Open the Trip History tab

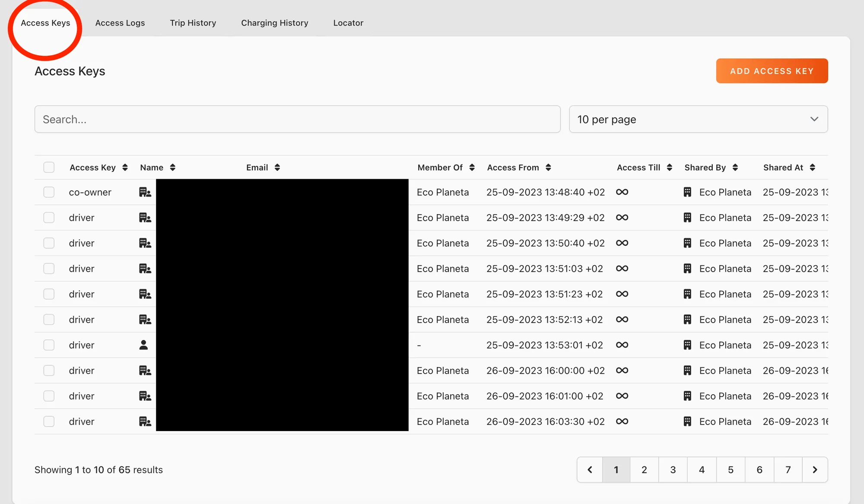[193, 23]
